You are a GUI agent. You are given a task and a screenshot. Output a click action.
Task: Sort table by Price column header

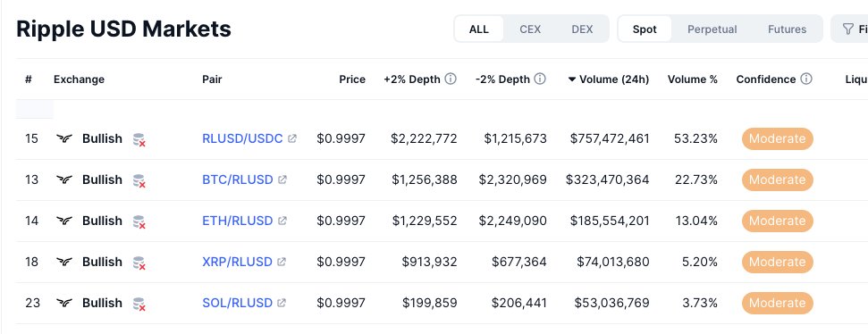click(x=352, y=79)
